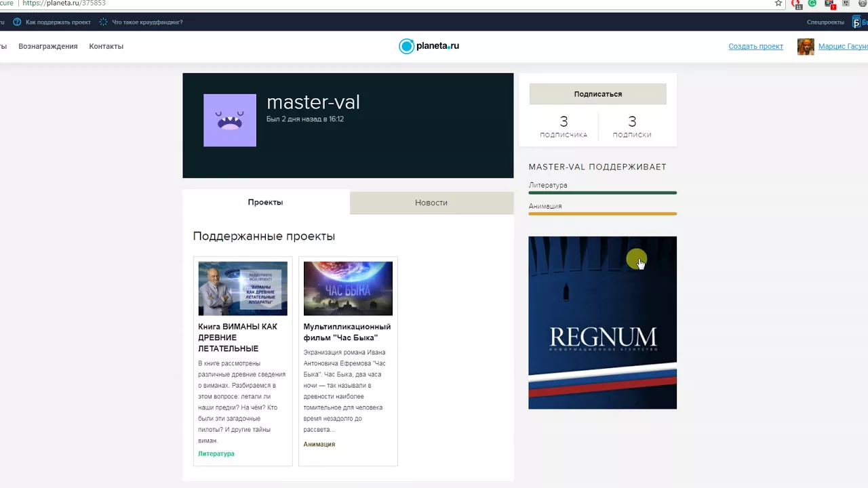Click the Подписаться button
The height and width of the screenshot is (488, 868).
597,94
